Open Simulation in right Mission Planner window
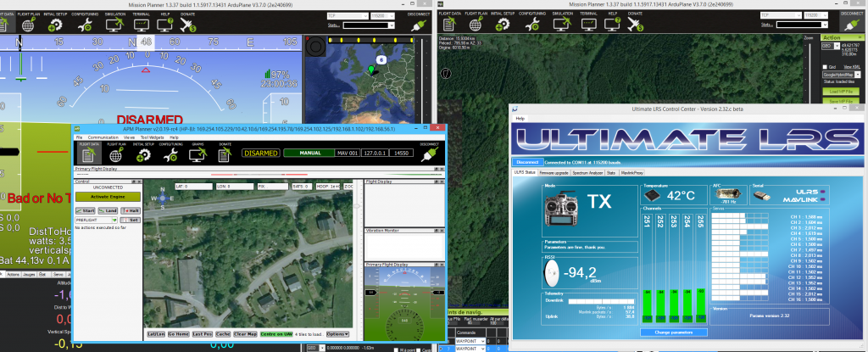Screen dimensions: 868x352 562,21
